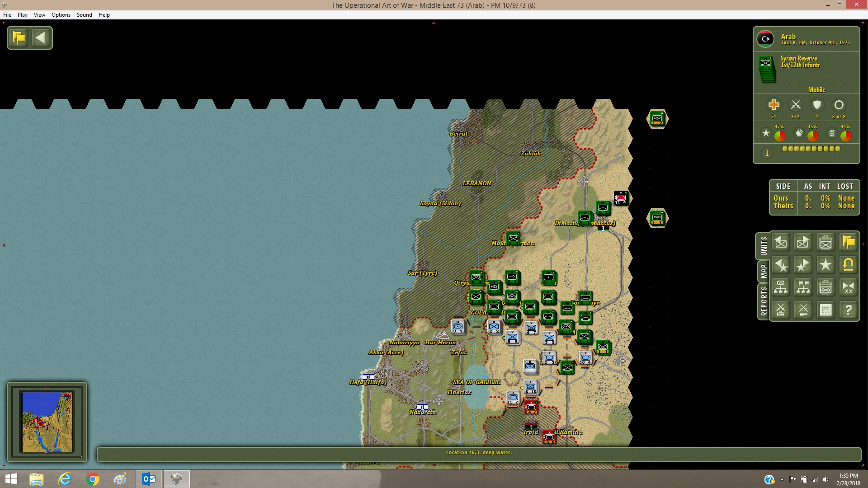This screenshot has height=488, width=868.
Task: Open the unit hierarchy tree icon
Action: [781, 287]
